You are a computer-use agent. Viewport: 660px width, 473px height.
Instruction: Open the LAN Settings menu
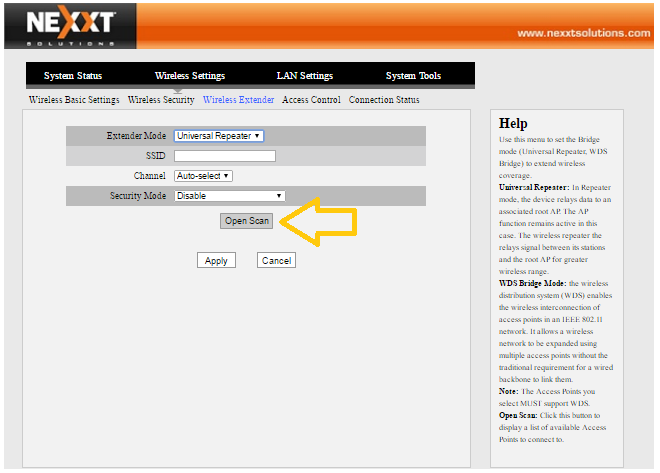tap(305, 76)
